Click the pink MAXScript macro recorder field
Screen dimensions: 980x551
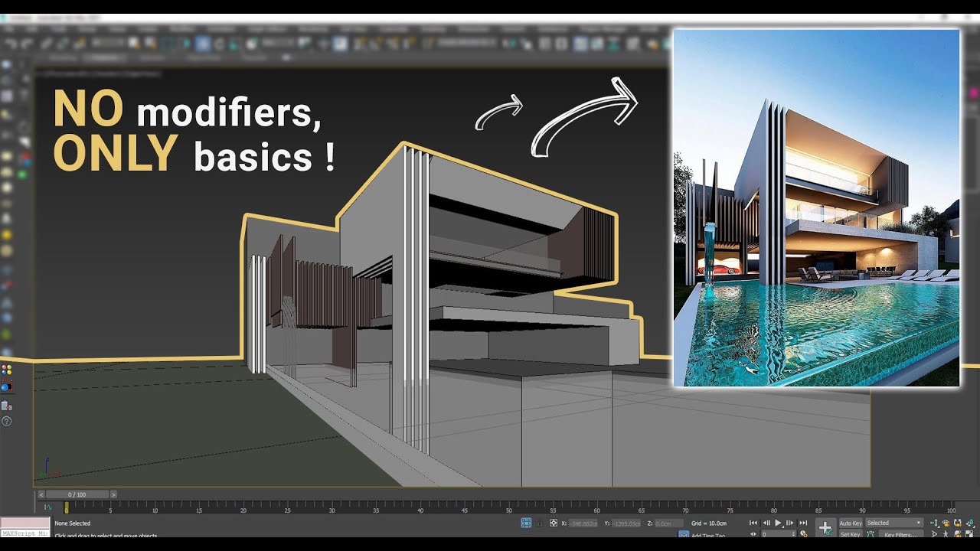(x=25, y=523)
